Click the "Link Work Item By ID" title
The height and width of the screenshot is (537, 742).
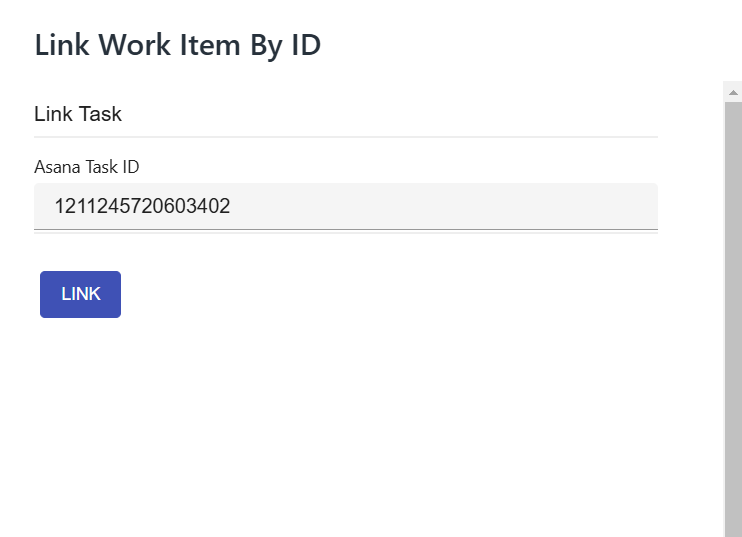(x=178, y=45)
